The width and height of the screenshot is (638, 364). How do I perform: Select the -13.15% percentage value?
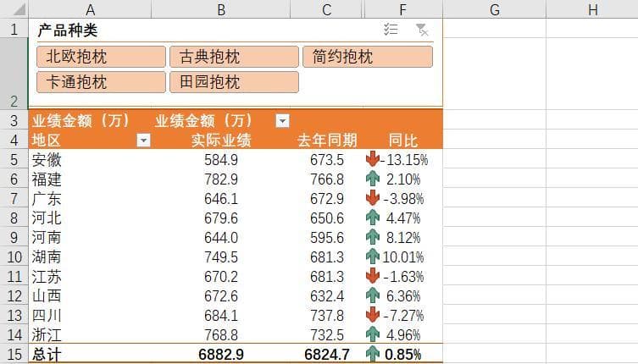[404, 160]
